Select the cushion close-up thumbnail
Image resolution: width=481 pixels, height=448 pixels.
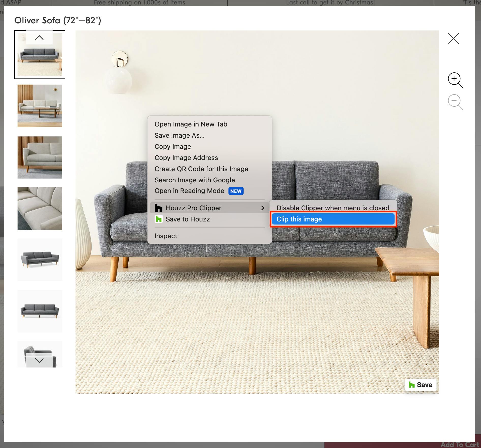pyautogui.click(x=40, y=209)
